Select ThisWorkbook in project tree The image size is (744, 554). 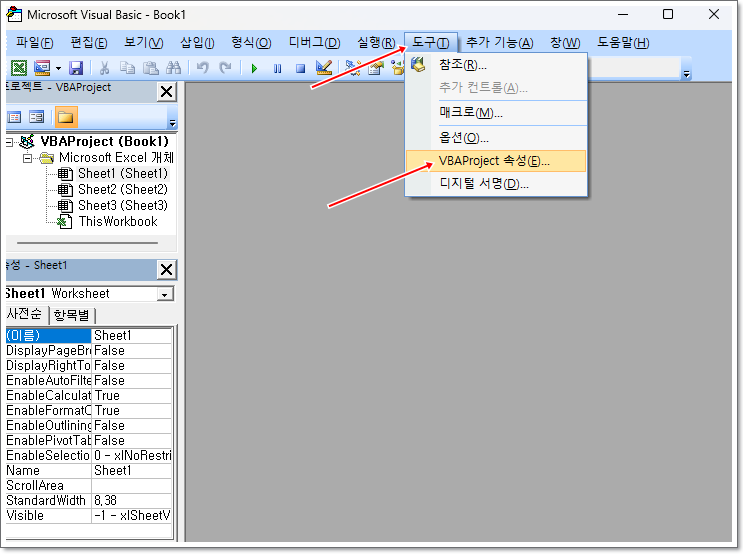tap(118, 222)
